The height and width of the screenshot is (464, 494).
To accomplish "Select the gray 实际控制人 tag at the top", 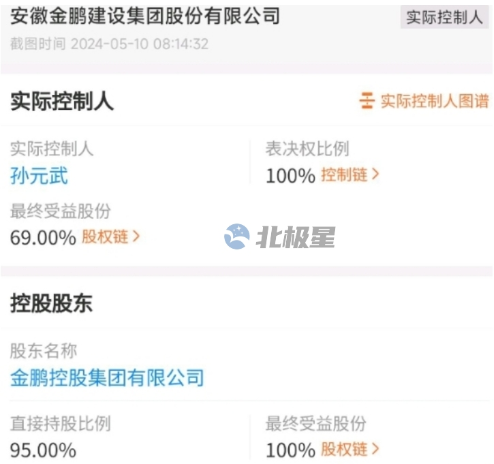I will pos(444,17).
